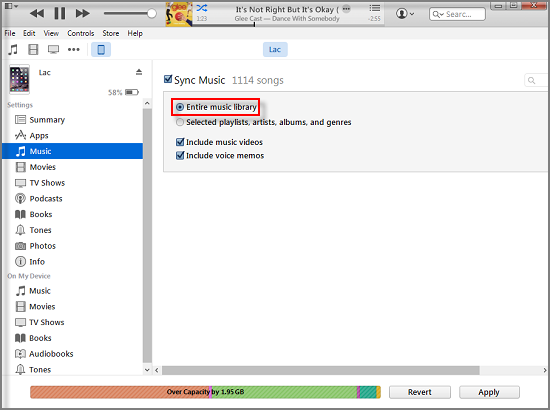The width and height of the screenshot is (550, 410).
Task: Open the View menu
Action: (x=51, y=33)
